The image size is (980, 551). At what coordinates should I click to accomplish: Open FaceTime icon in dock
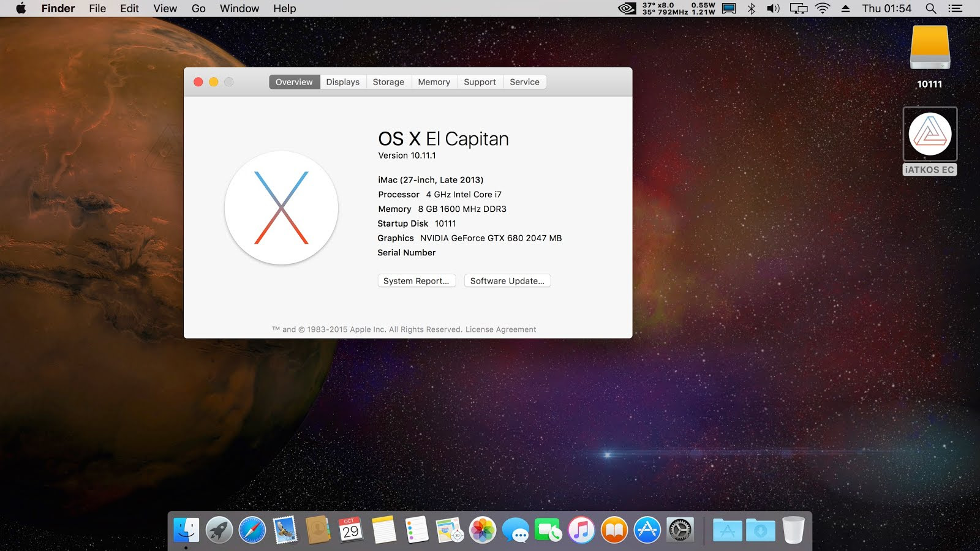pos(548,530)
